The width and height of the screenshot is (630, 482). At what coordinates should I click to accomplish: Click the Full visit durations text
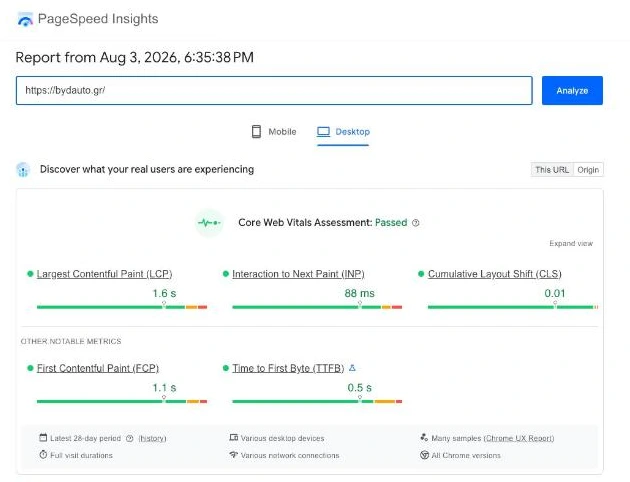pos(82,455)
